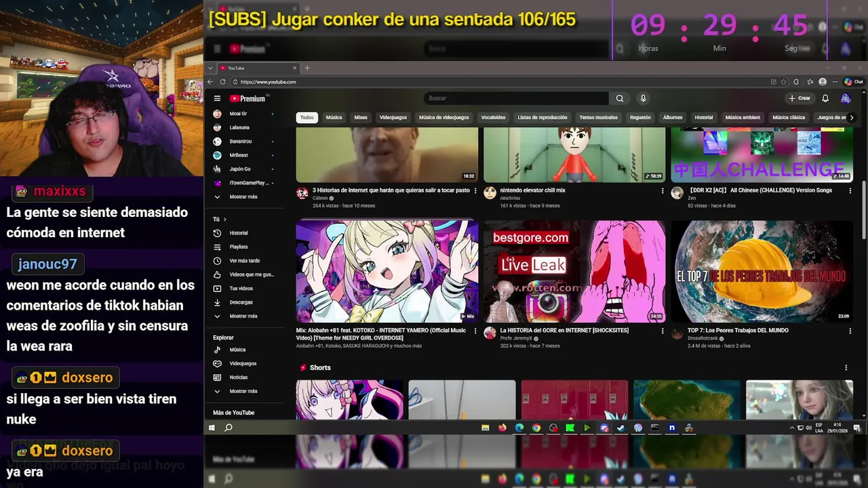The width and height of the screenshot is (868, 488).
Task: Open nintendo elevator chill mix thumbnail
Action: (574, 155)
